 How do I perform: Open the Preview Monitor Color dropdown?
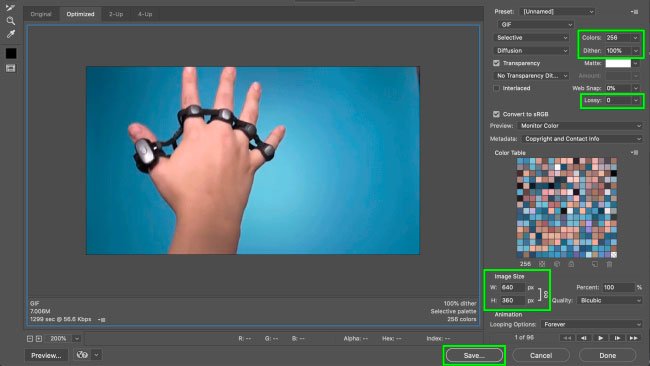point(580,126)
